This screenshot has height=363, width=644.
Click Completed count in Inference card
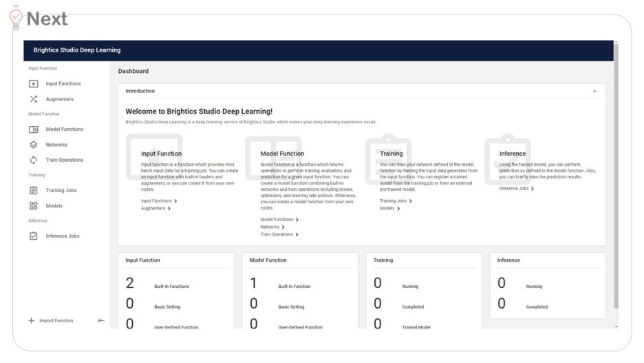click(502, 304)
